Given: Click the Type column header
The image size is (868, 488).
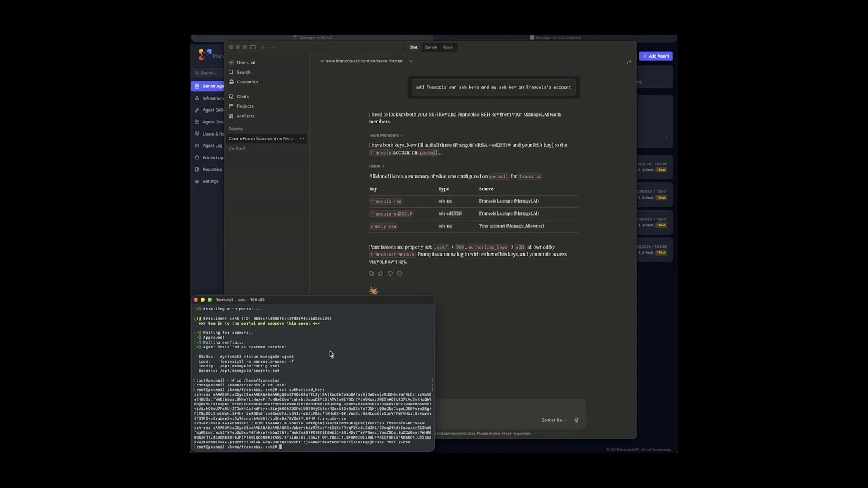Looking at the screenshot, I should point(443,189).
